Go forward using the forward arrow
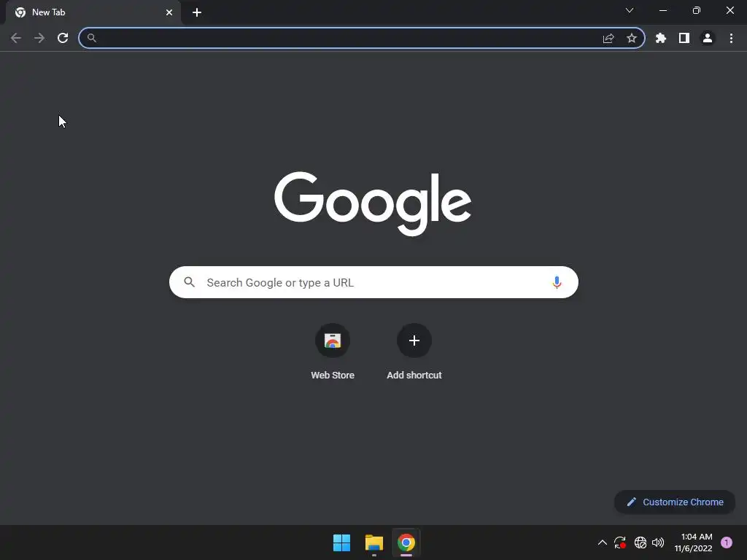 click(39, 38)
